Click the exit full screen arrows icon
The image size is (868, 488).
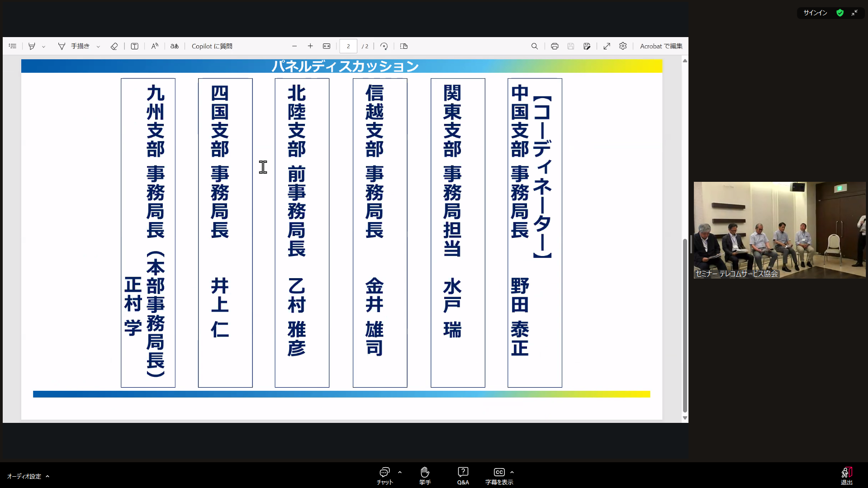coord(854,13)
